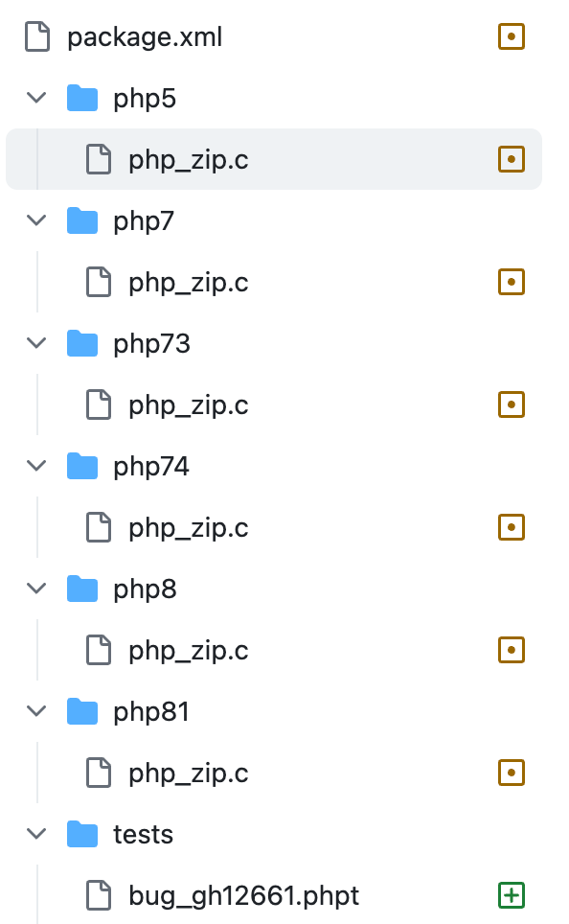Screen dimensions: 569x924
Task: Click the modified status icon for package.xml
Action: (x=511, y=36)
